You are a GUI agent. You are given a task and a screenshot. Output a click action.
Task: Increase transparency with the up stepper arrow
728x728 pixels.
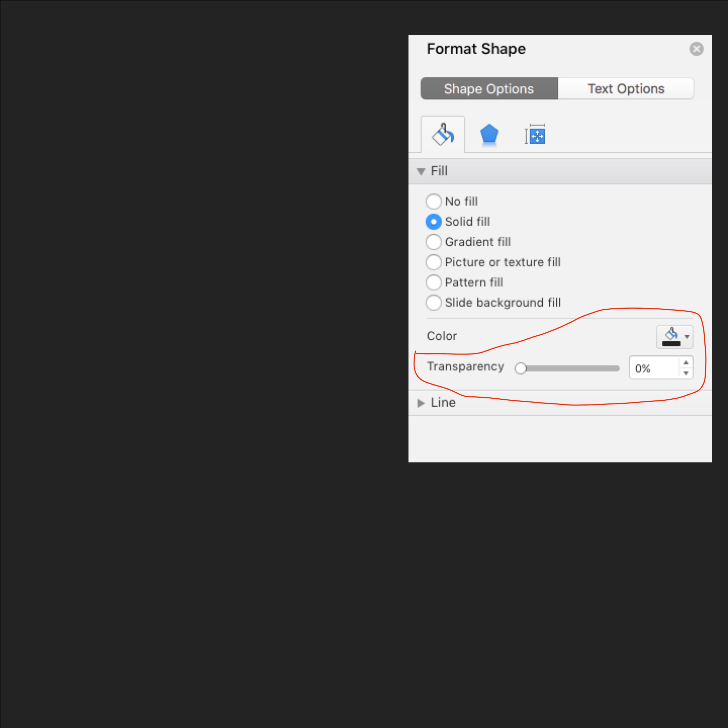(x=686, y=363)
